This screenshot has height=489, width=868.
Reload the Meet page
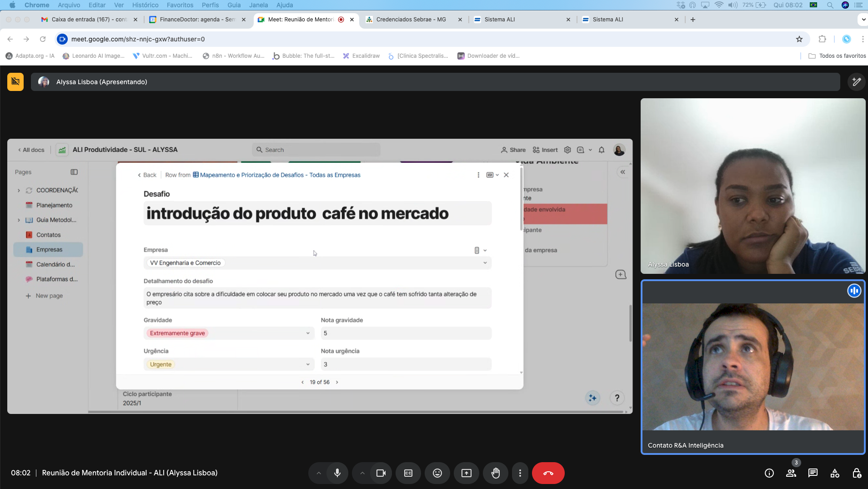coord(43,39)
